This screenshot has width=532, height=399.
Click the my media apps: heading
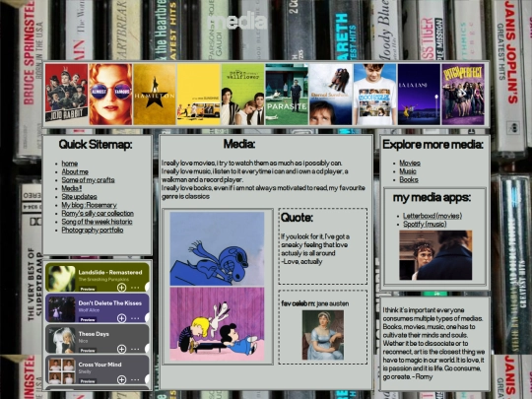click(x=432, y=197)
